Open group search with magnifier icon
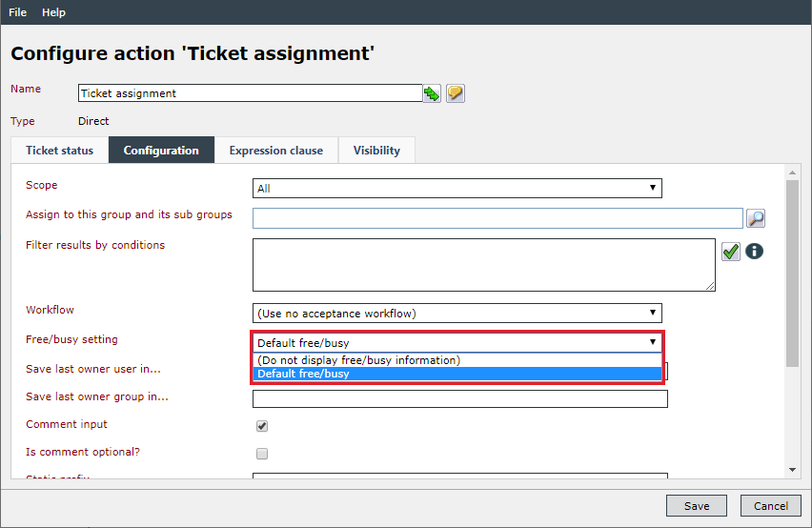The image size is (812, 528). click(x=756, y=218)
